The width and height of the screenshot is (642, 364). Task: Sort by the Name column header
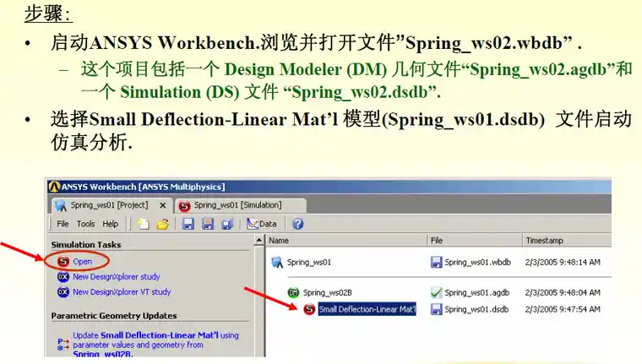pos(346,241)
